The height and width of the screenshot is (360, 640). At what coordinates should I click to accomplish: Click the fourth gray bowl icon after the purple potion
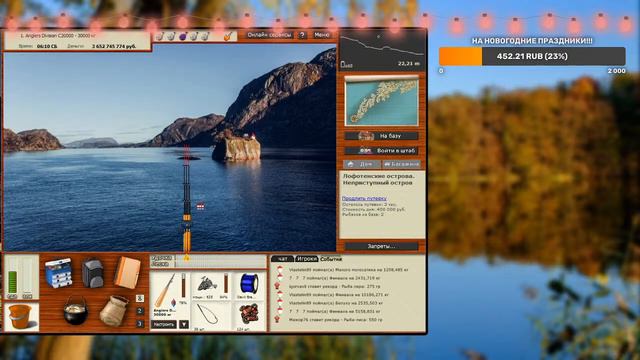pos(194,36)
